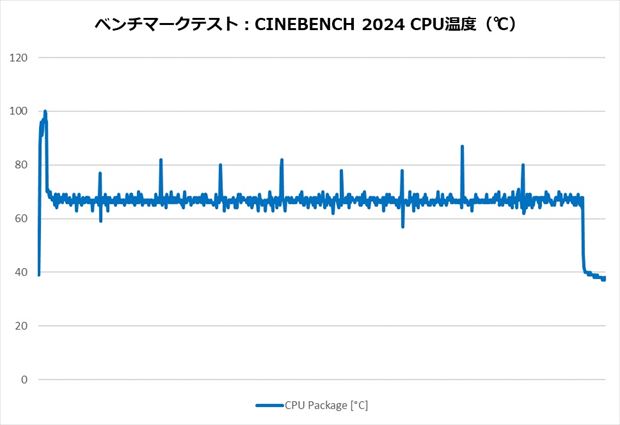Select the first spike reaching about 77°C
Viewport: 620px width, 425px height.
(x=100, y=174)
